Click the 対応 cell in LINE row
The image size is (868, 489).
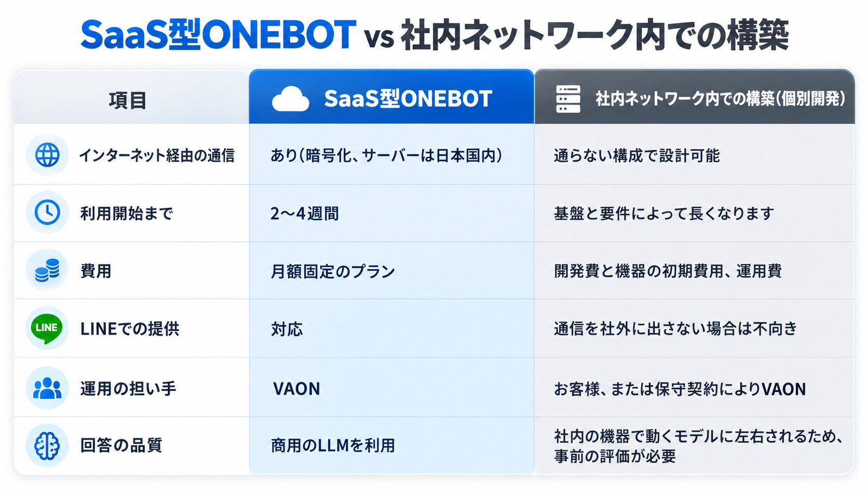click(x=391, y=328)
